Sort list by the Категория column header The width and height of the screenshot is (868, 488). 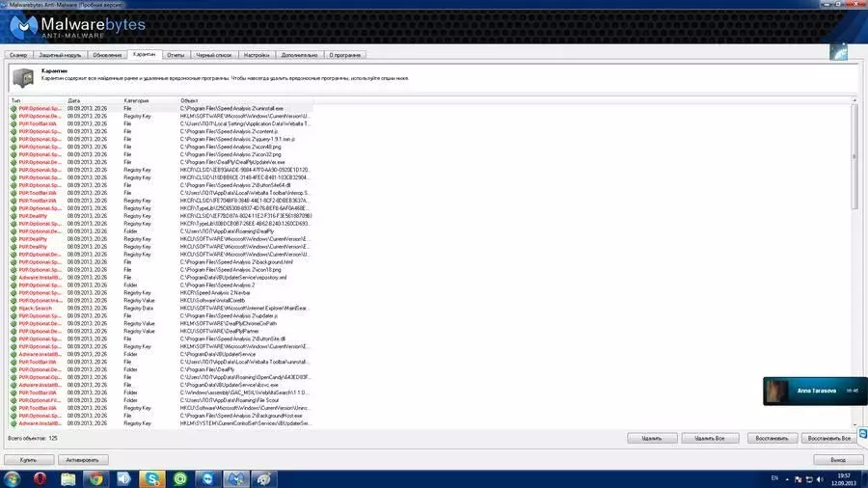150,100
